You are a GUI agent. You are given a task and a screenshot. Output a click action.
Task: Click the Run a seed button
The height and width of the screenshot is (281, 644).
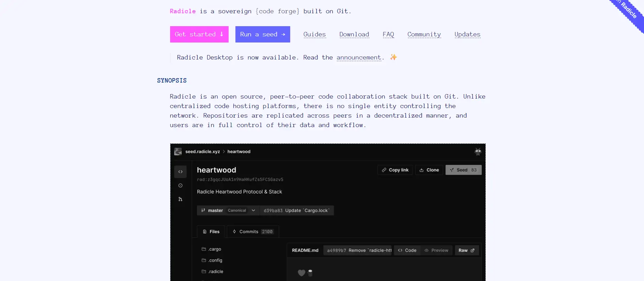263,34
